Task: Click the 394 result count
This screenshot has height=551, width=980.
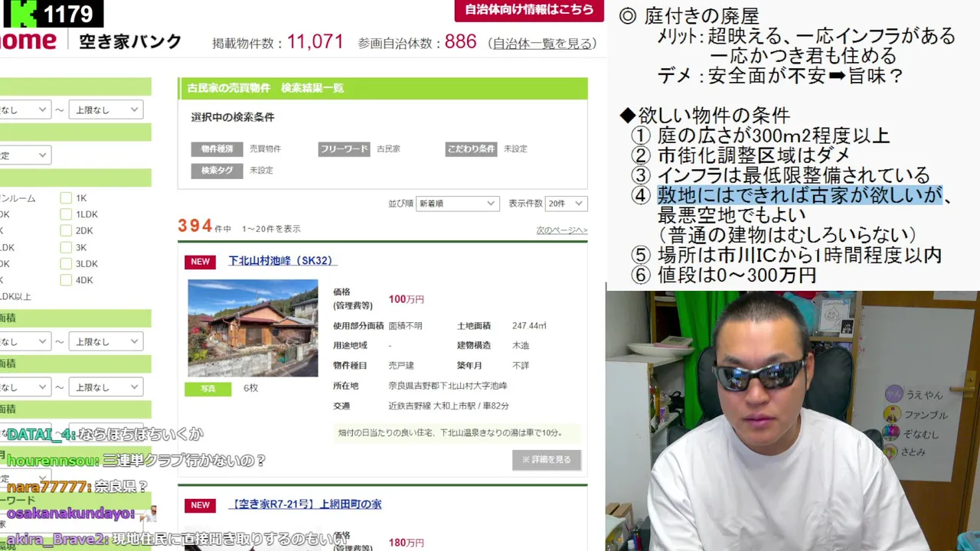Action: click(x=194, y=226)
